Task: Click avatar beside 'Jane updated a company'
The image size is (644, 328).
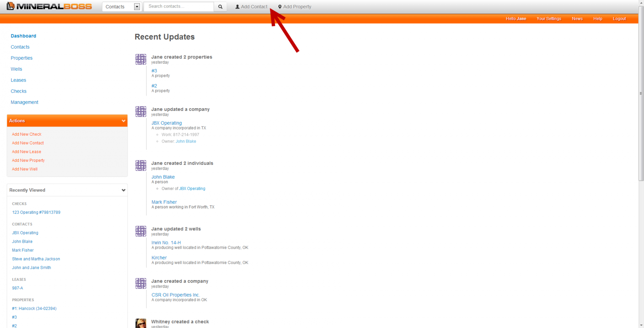Action: (141, 111)
